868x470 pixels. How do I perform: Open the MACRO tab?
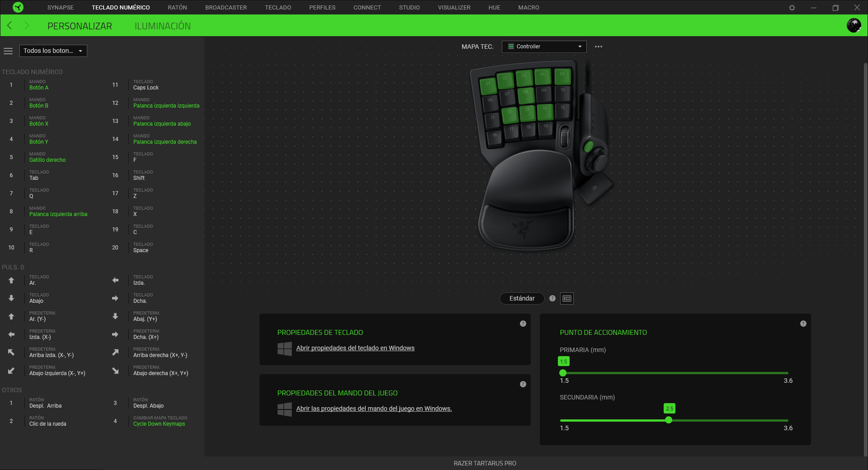pyautogui.click(x=528, y=8)
